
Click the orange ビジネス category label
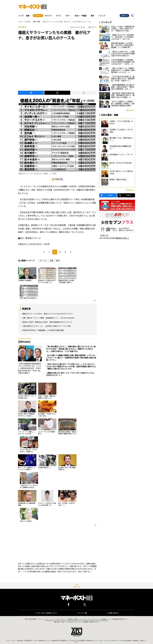[x=22, y=27]
